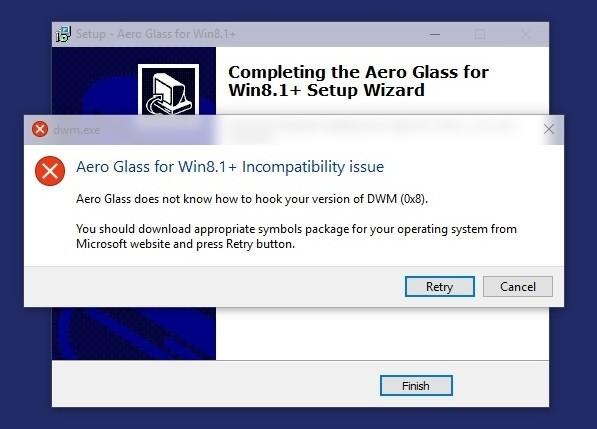Maximize the Aero Glass setup window
The height and width of the screenshot is (429, 597).
pos(480,34)
